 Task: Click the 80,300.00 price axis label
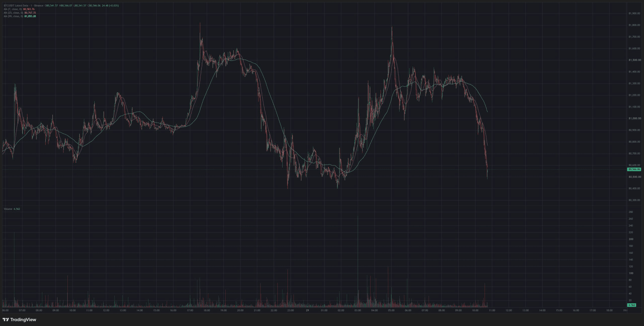634,200
